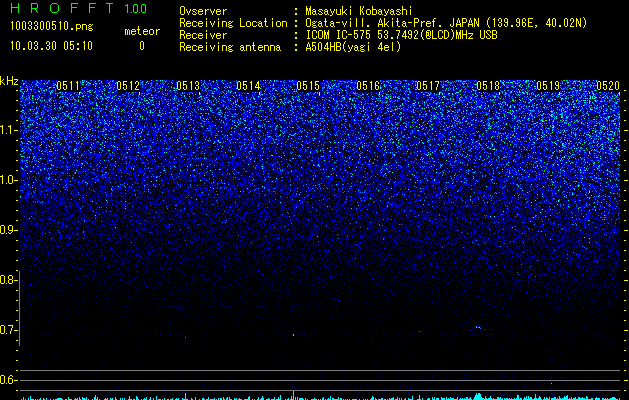Click the faint echo dot below 0513
The image size is (629, 400).
point(185,337)
